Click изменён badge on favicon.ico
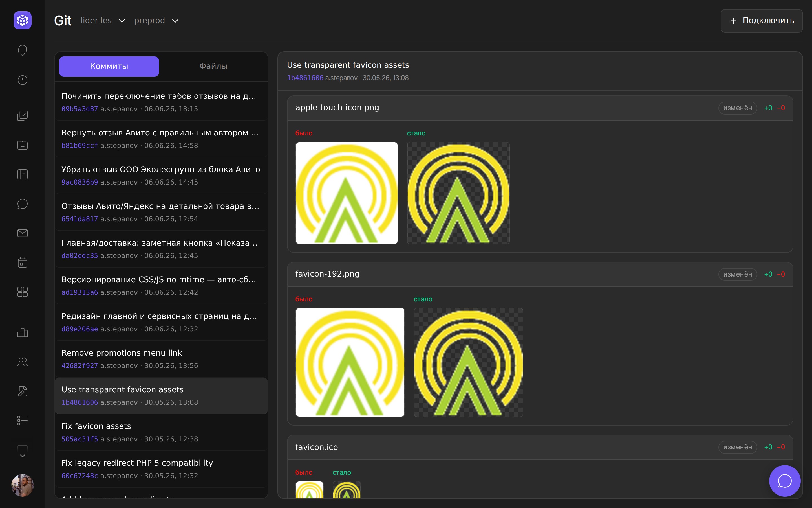 pyautogui.click(x=737, y=447)
